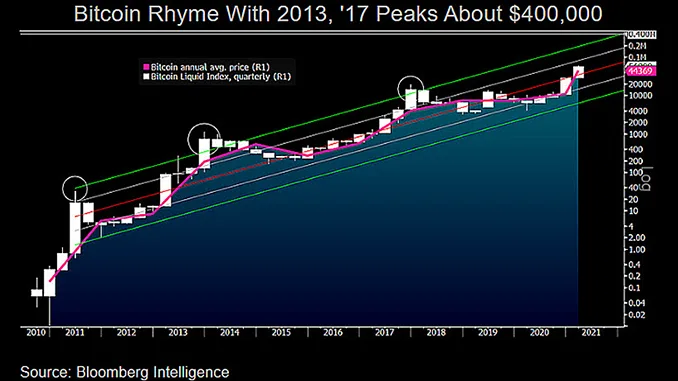Click the circled 2011 peak marker
Image resolution: width=678 pixels, height=381 pixels.
tap(75, 189)
